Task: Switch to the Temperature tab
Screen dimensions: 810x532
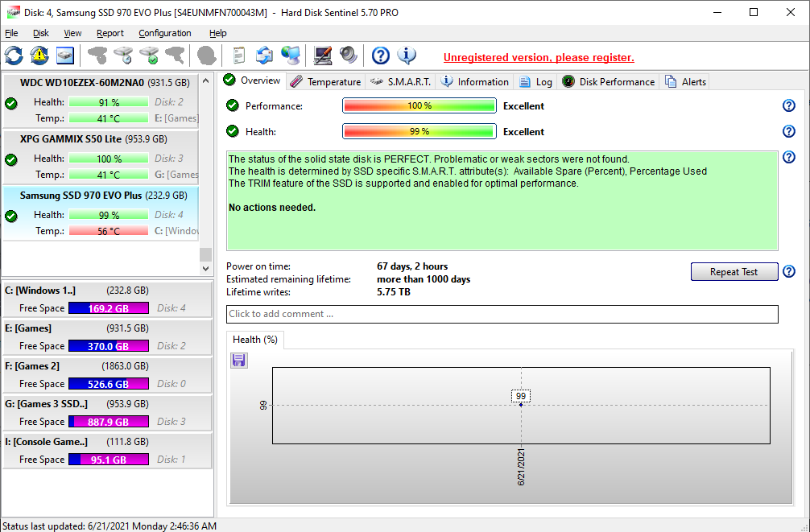Action: 325,81
